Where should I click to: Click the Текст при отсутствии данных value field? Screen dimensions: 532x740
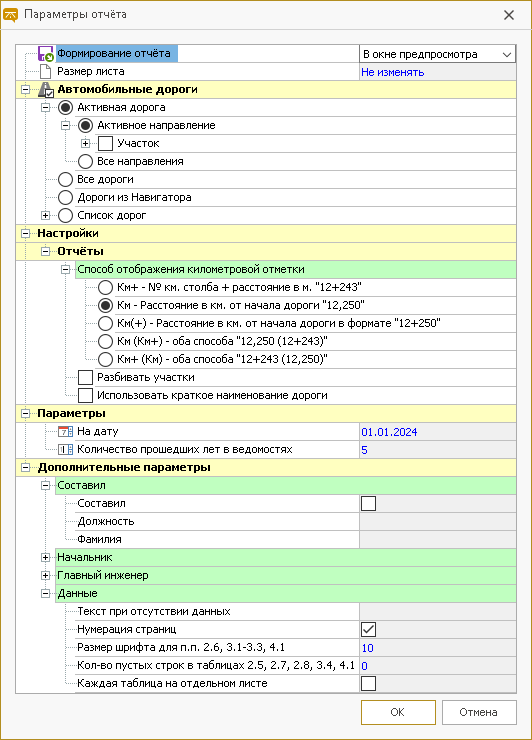(438, 611)
